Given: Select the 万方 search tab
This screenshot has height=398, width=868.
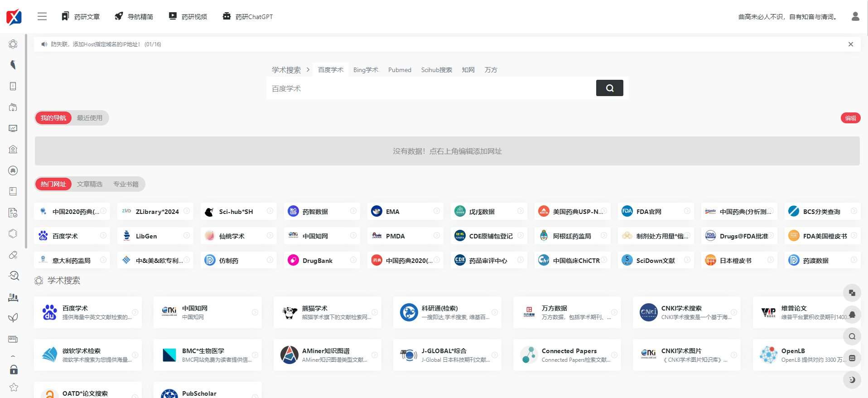Looking at the screenshot, I should [x=491, y=70].
